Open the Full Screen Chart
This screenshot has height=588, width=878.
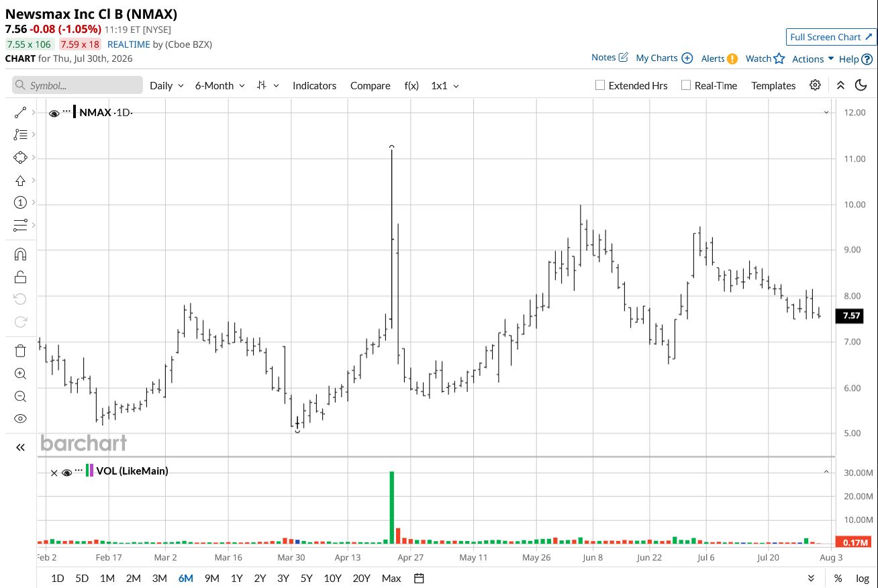pyautogui.click(x=831, y=37)
